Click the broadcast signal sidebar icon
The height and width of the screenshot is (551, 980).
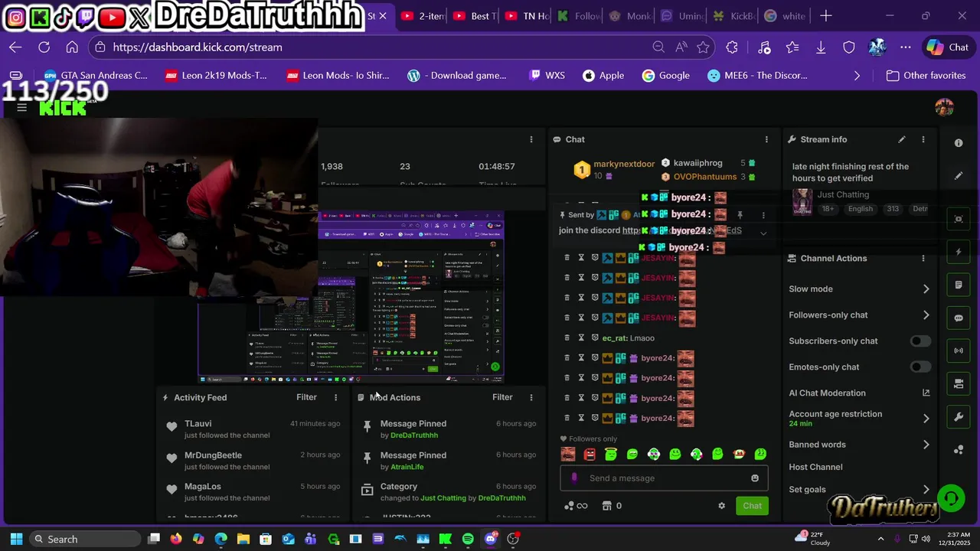(959, 351)
